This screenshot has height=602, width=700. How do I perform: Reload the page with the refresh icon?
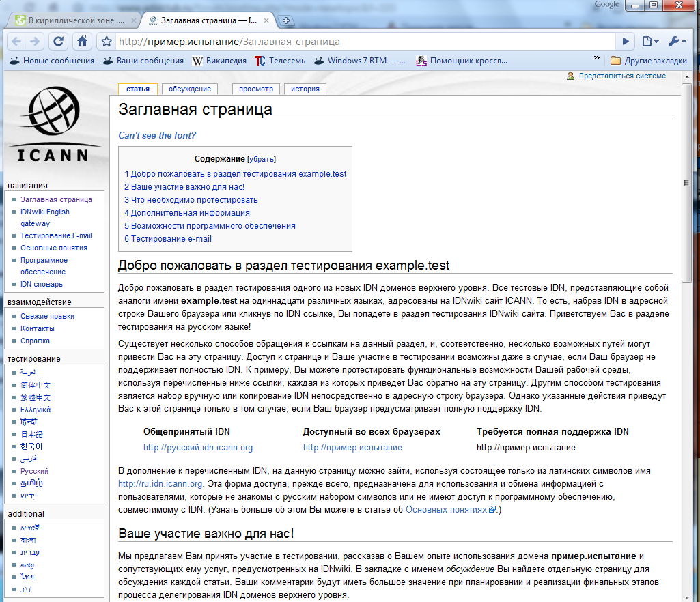pos(58,42)
